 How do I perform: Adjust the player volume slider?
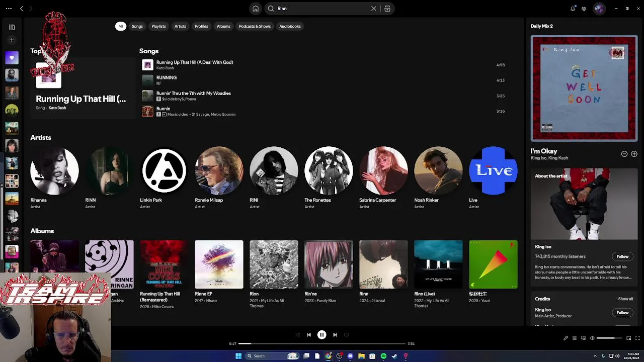(x=610, y=338)
